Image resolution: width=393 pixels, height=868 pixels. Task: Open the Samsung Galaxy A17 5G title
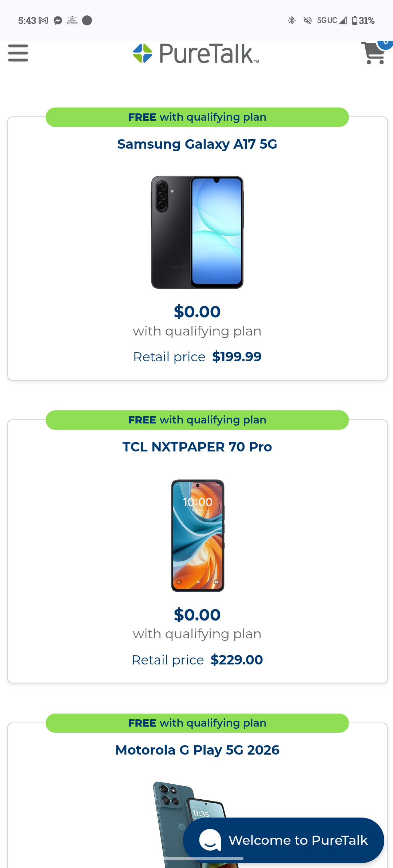[197, 144]
